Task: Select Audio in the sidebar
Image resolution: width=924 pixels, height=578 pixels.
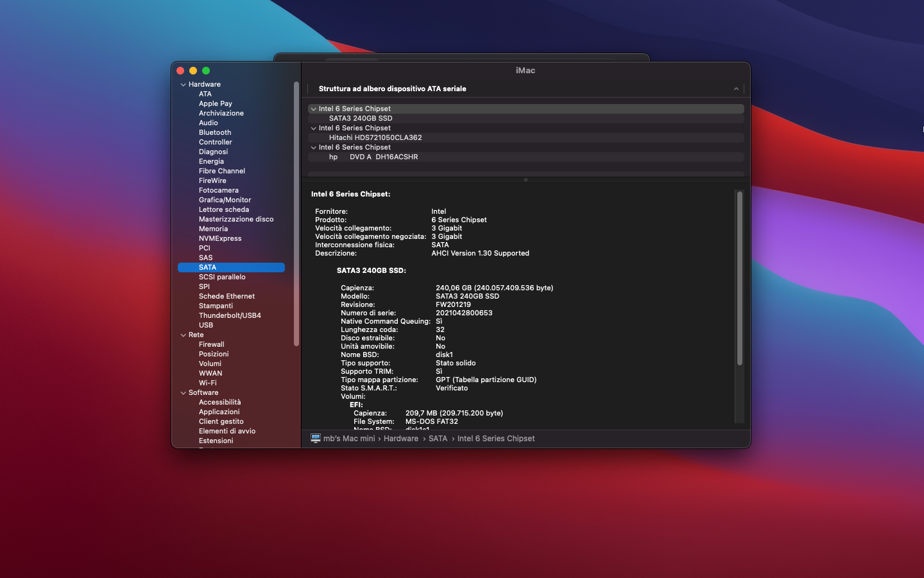Action: click(x=208, y=123)
